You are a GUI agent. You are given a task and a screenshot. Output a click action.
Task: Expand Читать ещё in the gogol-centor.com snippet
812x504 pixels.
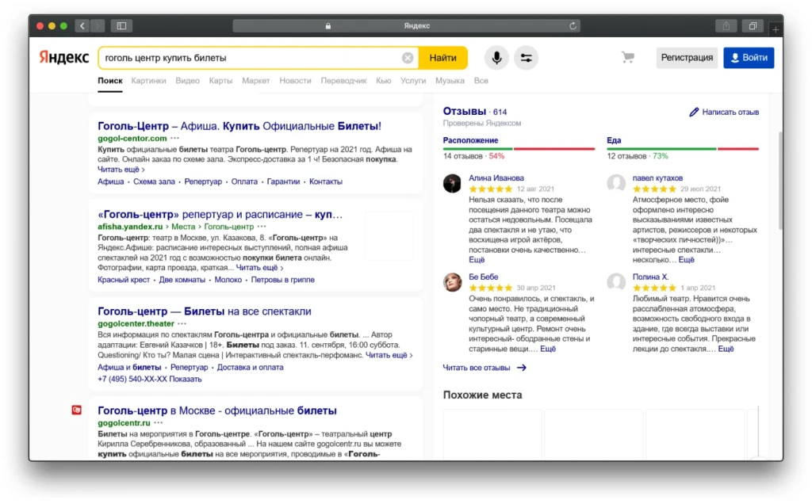(121, 170)
